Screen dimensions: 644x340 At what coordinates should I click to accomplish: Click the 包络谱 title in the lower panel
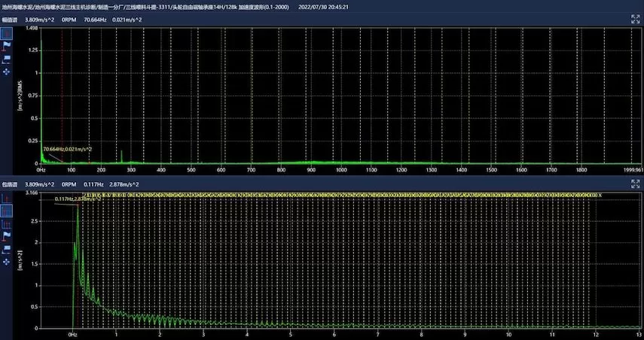11,184
